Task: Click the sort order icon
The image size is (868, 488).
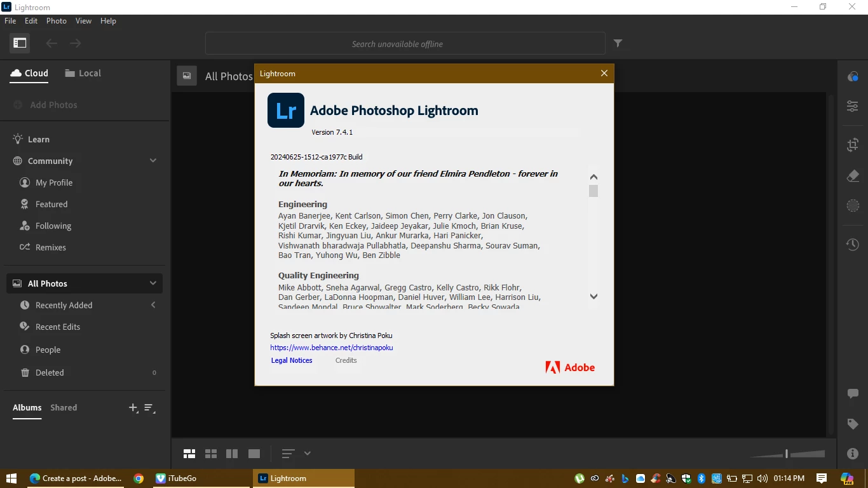Action: click(x=288, y=454)
